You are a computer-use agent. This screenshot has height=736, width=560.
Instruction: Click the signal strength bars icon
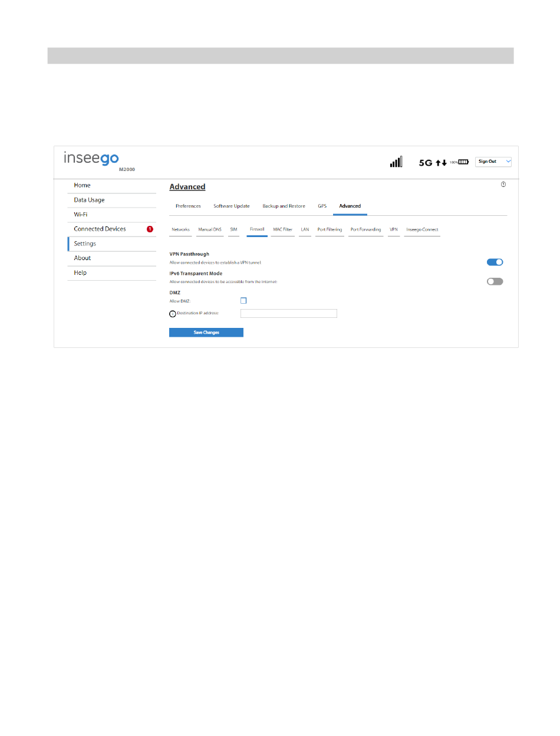pyautogui.click(x=396, y=162)
